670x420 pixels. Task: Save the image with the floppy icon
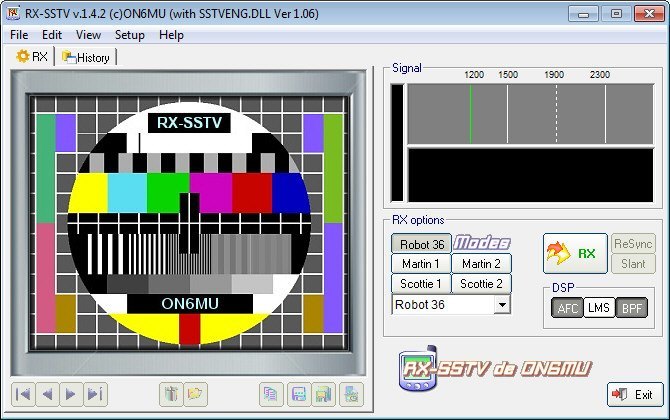point(299,394)
